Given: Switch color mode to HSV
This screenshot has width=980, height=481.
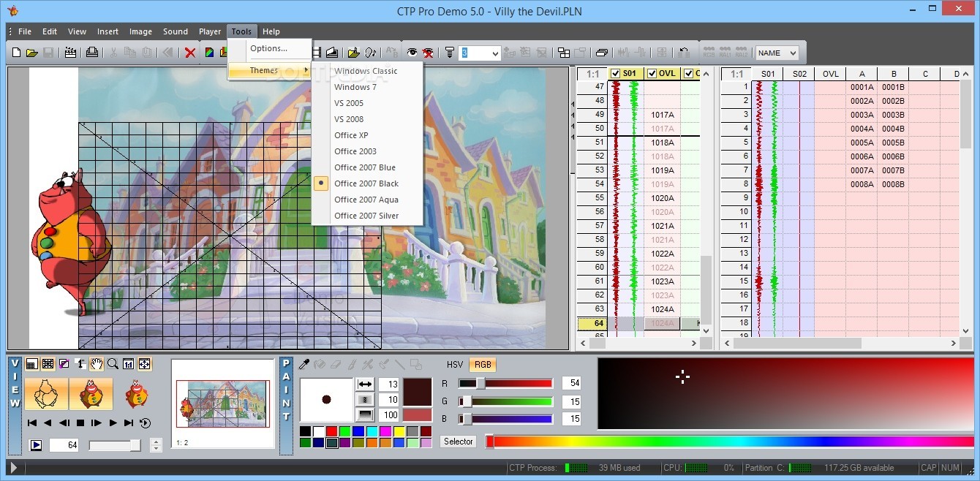Looking at the screenshot, I should click(x=455, y=364).
